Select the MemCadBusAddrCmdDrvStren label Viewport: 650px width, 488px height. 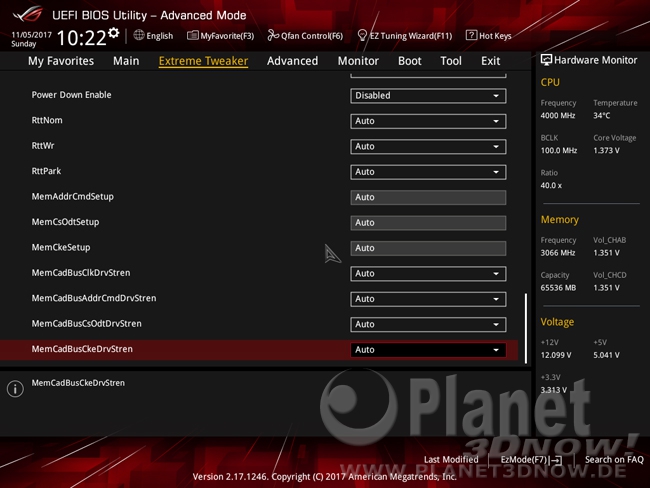(94, 298)
